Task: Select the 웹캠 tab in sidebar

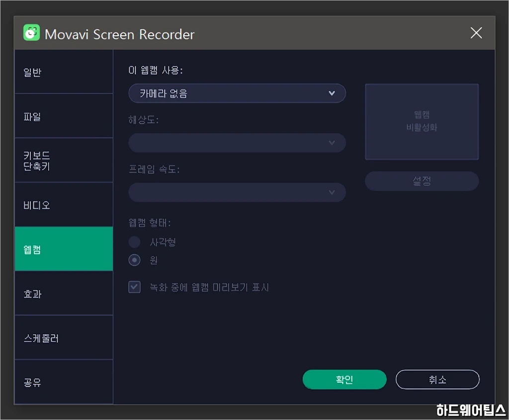Action: point(64,249)
